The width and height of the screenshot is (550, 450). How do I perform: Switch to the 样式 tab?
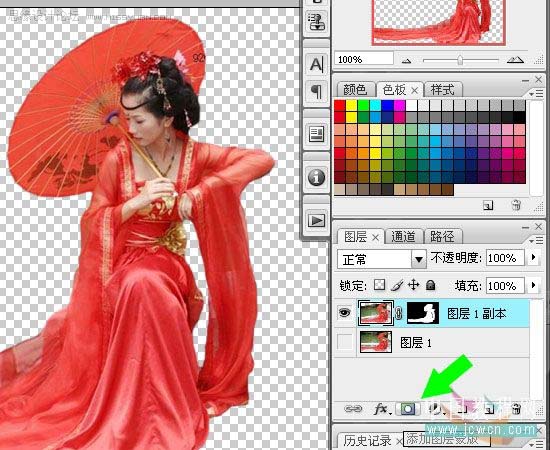443,90
